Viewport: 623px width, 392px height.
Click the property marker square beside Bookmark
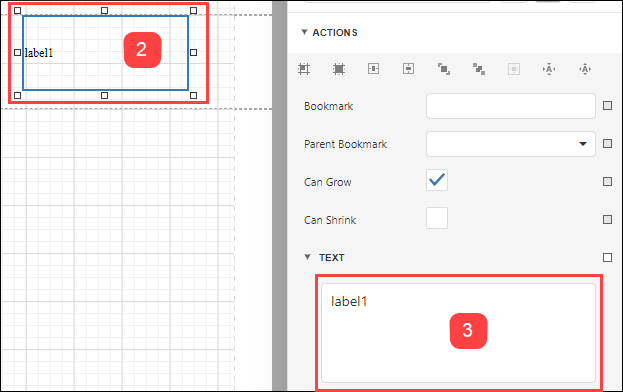pyautogui.click(x=607, y=106)
